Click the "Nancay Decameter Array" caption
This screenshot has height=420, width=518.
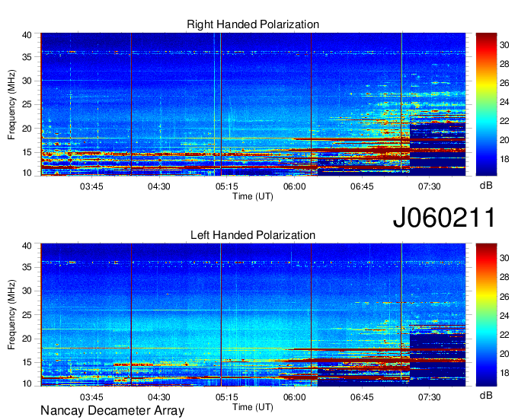pyautogui.click(x=112, y=410)
